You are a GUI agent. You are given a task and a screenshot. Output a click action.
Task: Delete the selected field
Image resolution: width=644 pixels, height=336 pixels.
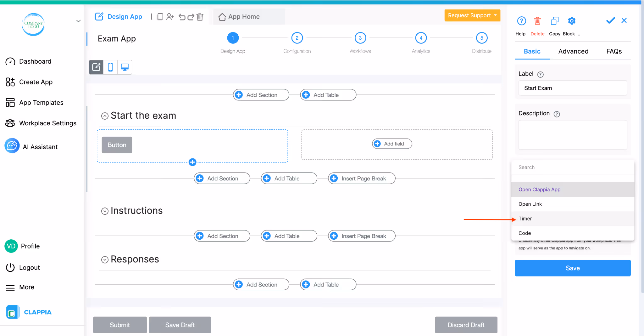point(537,21)
